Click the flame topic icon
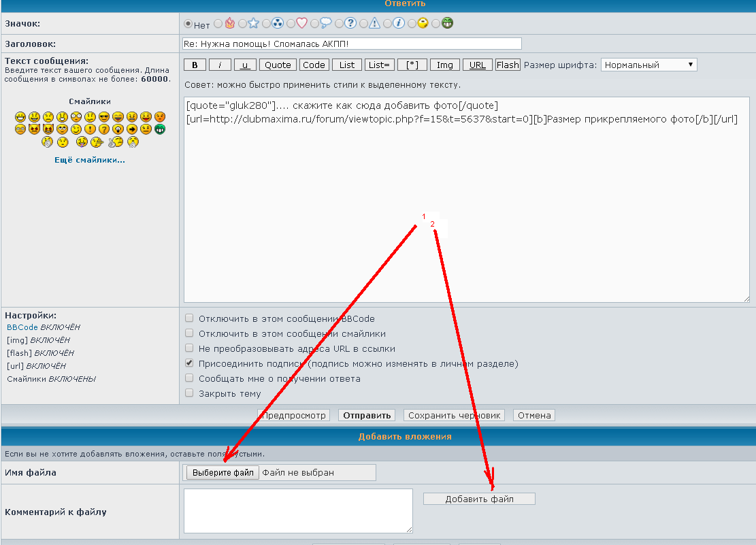The width and height of the screenshot is (756, 545). tap(229, 24)
